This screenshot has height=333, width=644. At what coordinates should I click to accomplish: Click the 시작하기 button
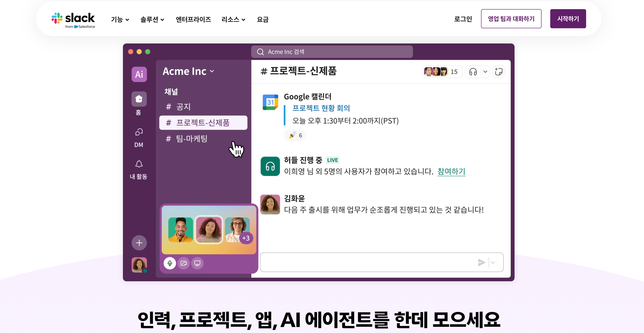[568, 18]
